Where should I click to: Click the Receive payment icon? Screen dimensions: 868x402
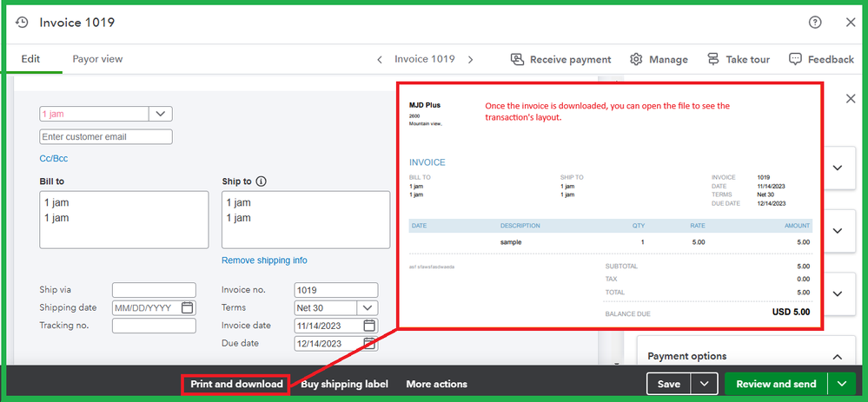point(517,59)
